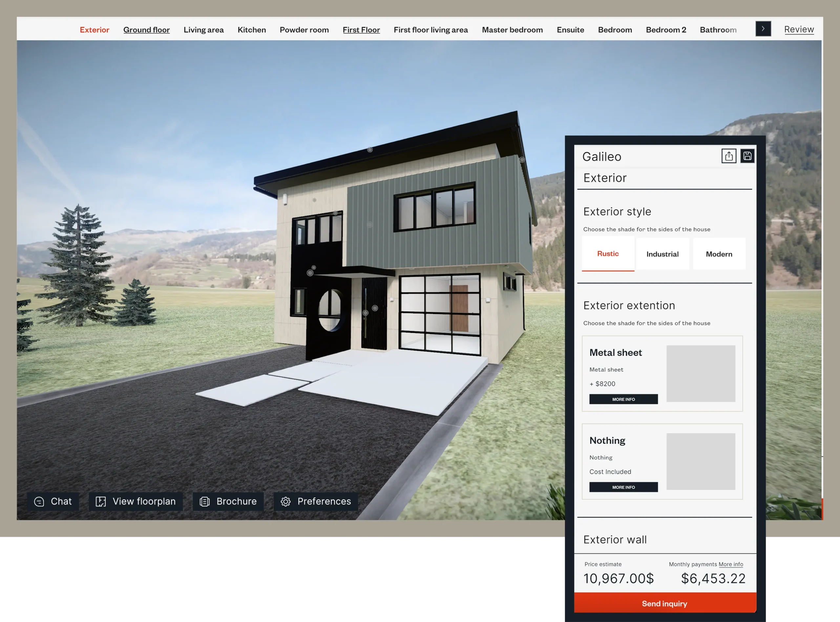The width and height of the screenshot is (840, 622).
Task: Select the Rustic exterior style
Action: pos(608,254)
